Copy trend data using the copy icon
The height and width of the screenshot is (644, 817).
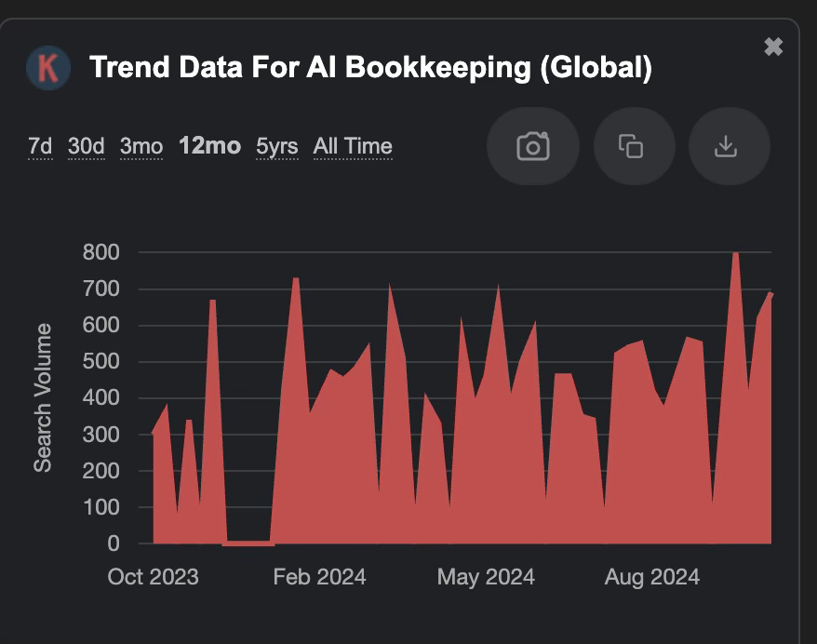tap(634, 146)
